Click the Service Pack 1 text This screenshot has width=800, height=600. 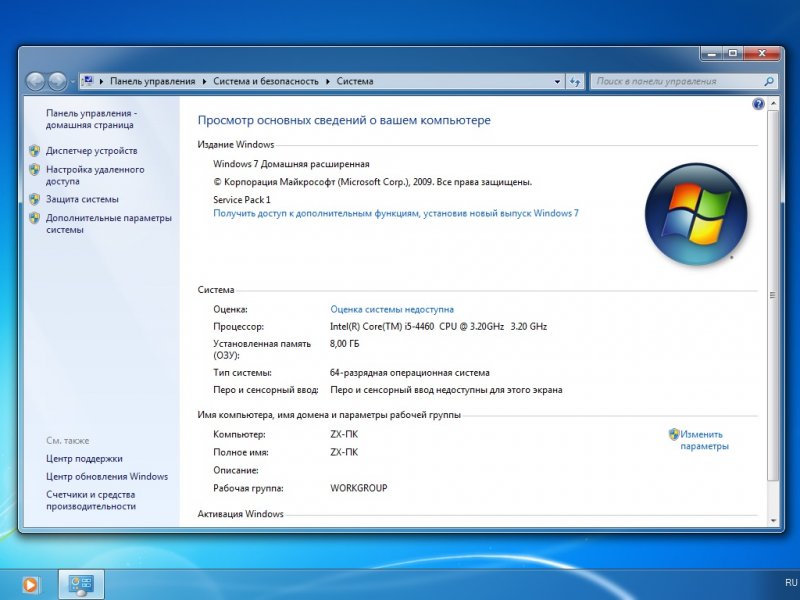(x=242, y=199)
